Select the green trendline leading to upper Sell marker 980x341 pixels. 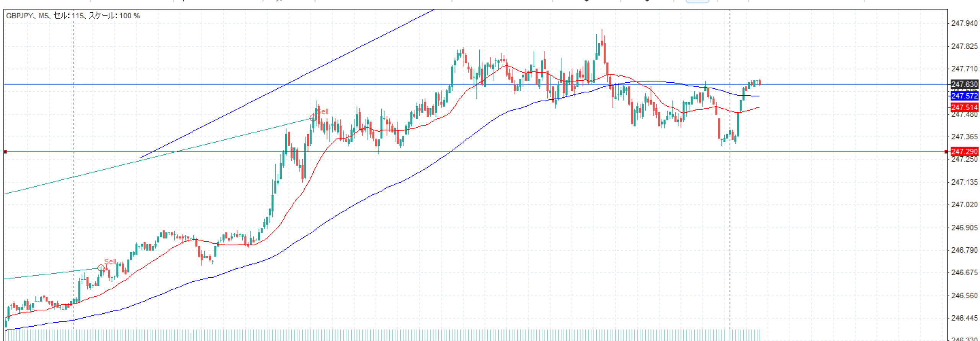point(153,157)
